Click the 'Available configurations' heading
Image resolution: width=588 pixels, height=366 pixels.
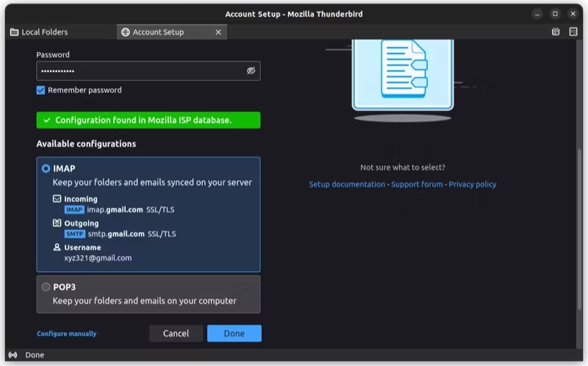point(86,144)
